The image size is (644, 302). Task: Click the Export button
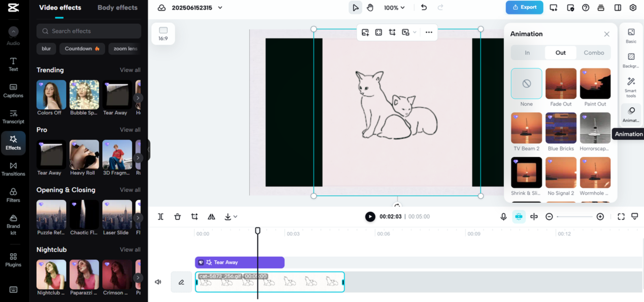pos(524,8)
